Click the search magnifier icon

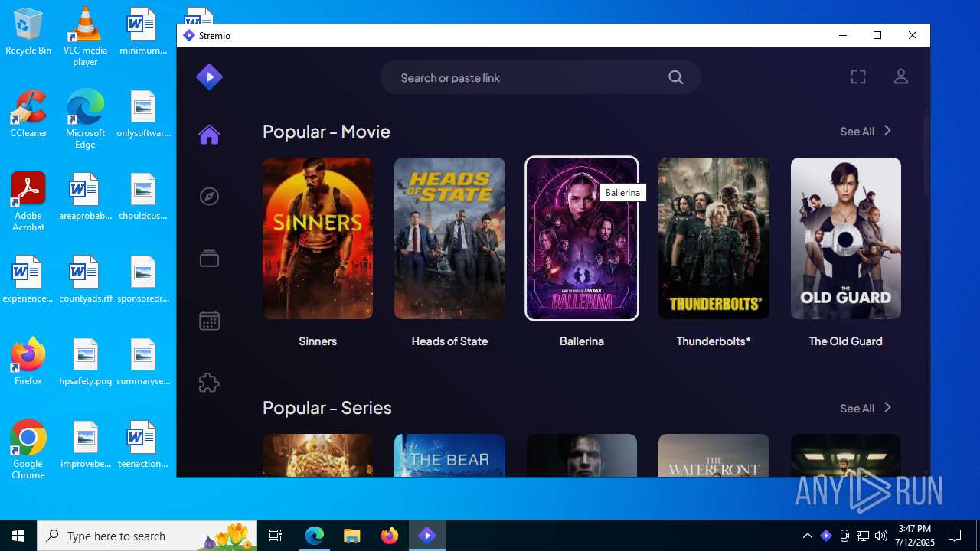(675, 77)
